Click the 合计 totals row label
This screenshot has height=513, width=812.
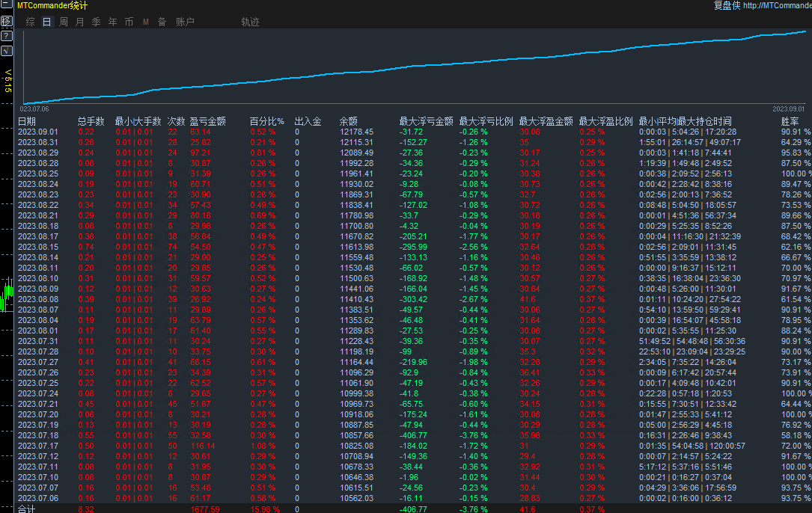point(26,509)
